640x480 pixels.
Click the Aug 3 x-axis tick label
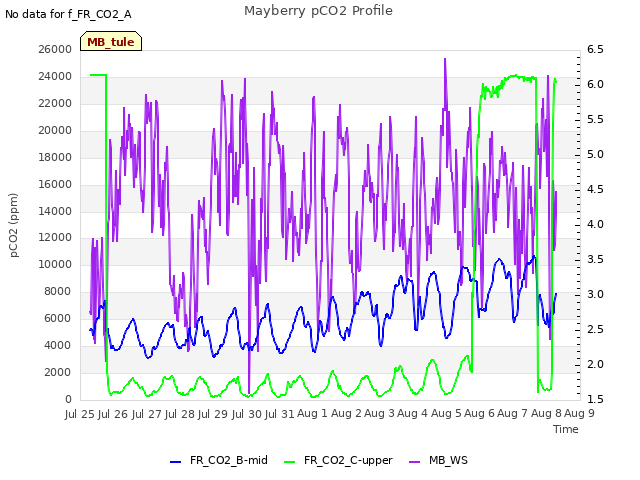(x=379, y=413)
